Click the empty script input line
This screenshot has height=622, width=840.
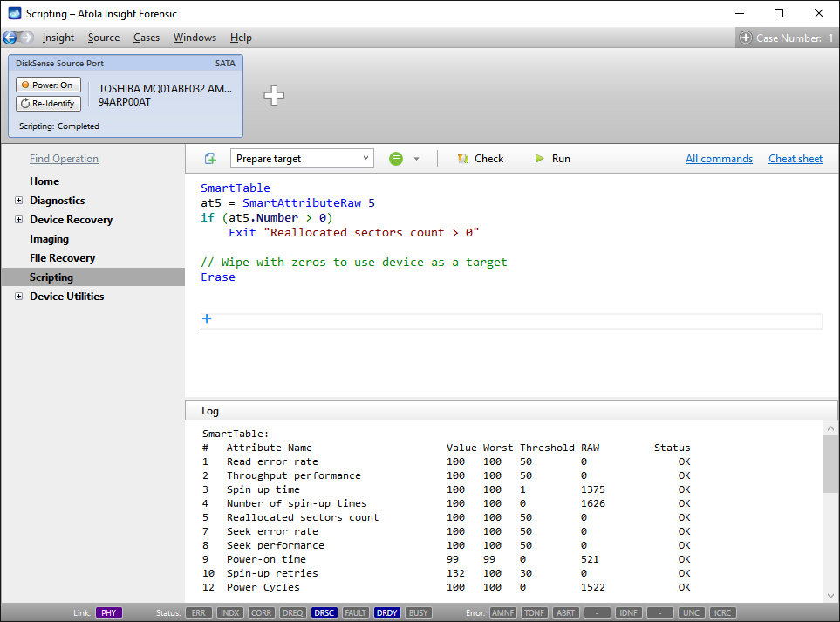point(512,321)
